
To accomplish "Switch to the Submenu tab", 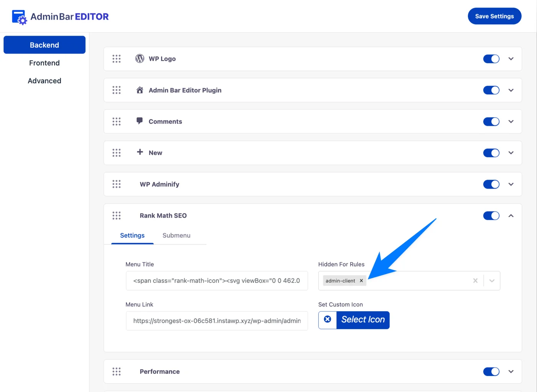I will tap(176, 235).
